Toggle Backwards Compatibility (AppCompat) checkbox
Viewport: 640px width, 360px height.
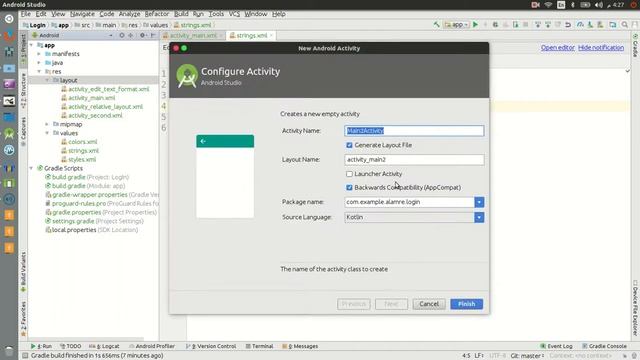349,188
